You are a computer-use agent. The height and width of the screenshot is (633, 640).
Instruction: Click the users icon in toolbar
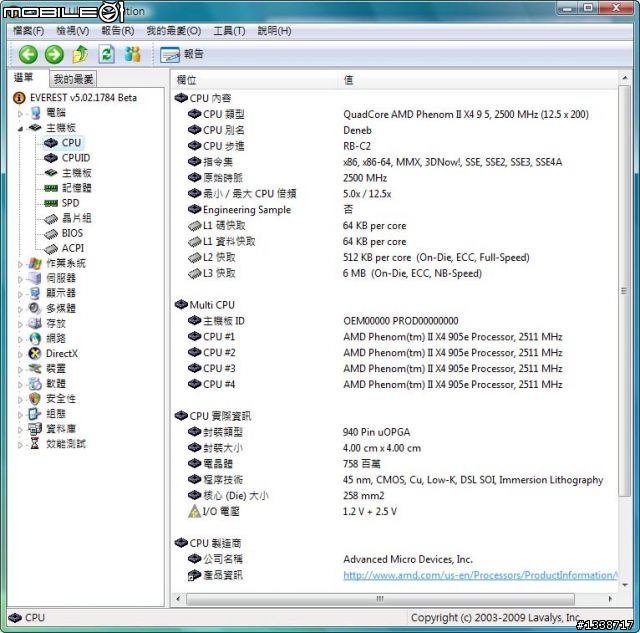(x=133, y=54)
